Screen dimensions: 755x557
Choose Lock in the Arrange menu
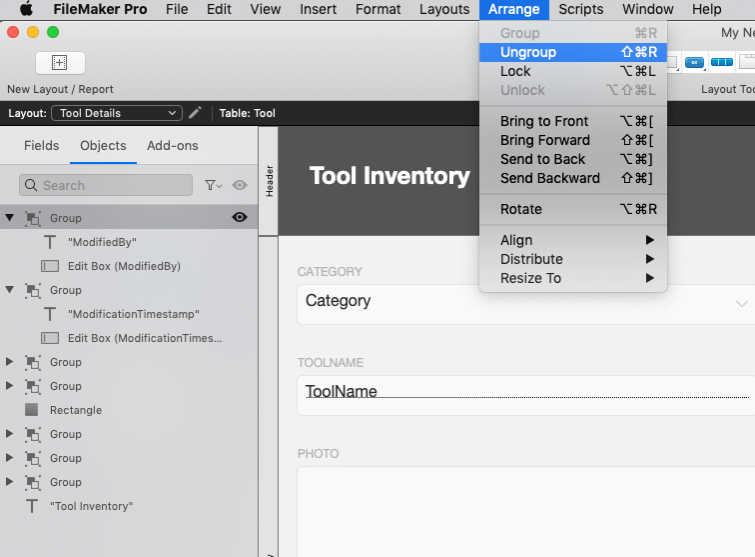(573, 71)
